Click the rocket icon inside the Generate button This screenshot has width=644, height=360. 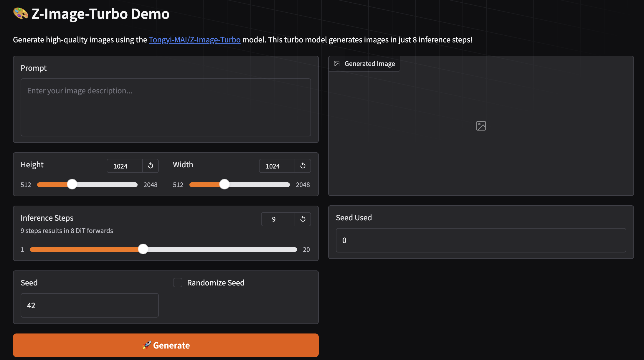[x=146, y=345]
